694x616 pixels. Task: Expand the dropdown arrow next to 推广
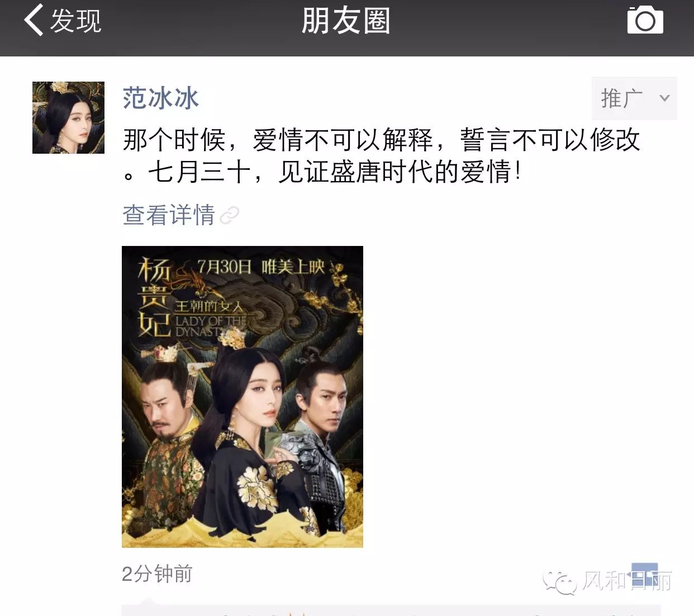[x=664, y=98]
